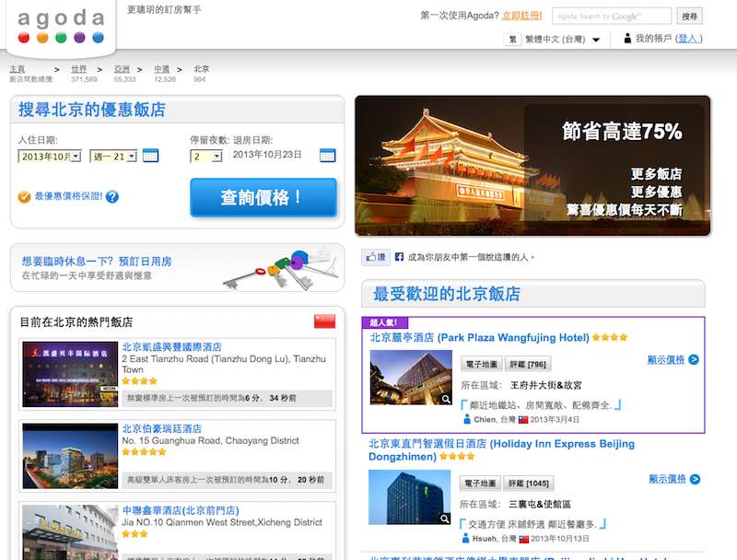The image size is (737, 560).
Task: Click the 繁 language icon box
Action: click(512, 40)
